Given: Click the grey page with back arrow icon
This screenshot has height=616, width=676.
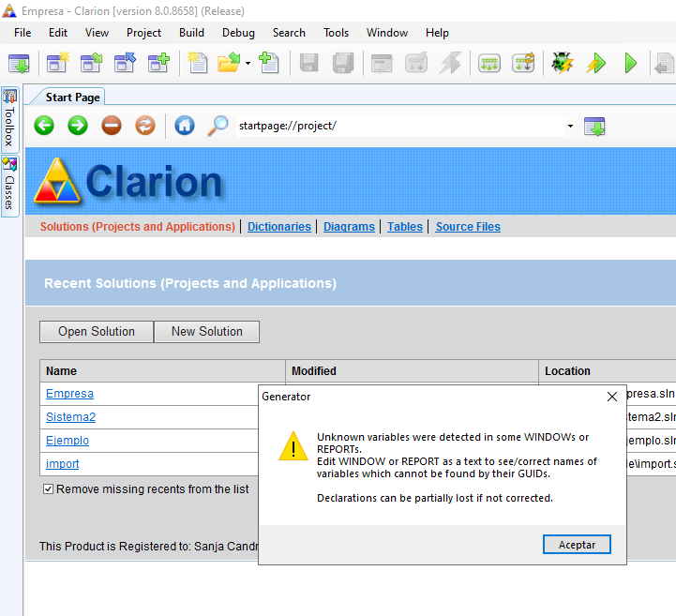Looking at the screenshot, I should point(664,64).
